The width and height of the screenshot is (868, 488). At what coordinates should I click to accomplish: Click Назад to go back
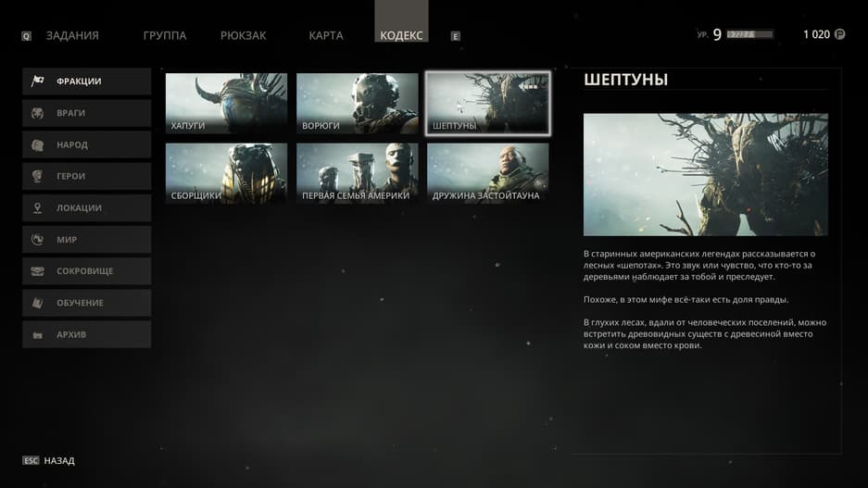(x=59, y=460)
